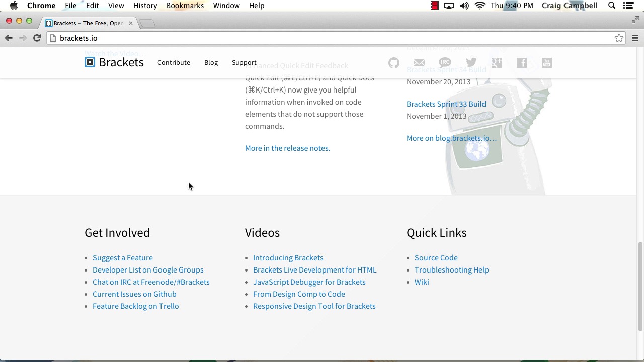Click the browser forward arrow
The image size is (644, 362).
[23, 38]
